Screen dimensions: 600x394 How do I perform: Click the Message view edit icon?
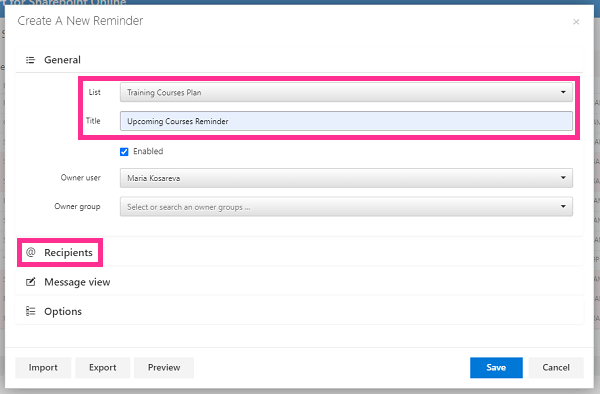click(30, 282)
